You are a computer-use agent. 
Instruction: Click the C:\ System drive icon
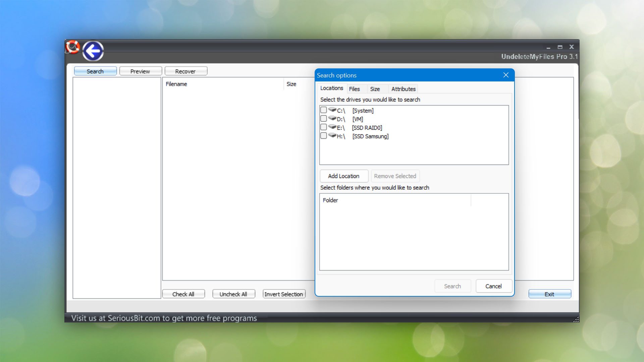pyautogui.click(x=332, y=110)
